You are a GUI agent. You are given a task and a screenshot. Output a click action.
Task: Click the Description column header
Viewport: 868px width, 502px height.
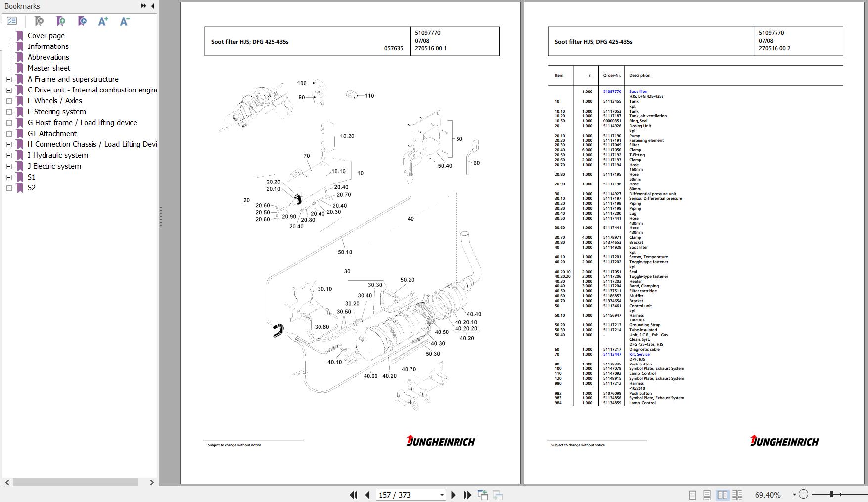click(x=640, y=75)
